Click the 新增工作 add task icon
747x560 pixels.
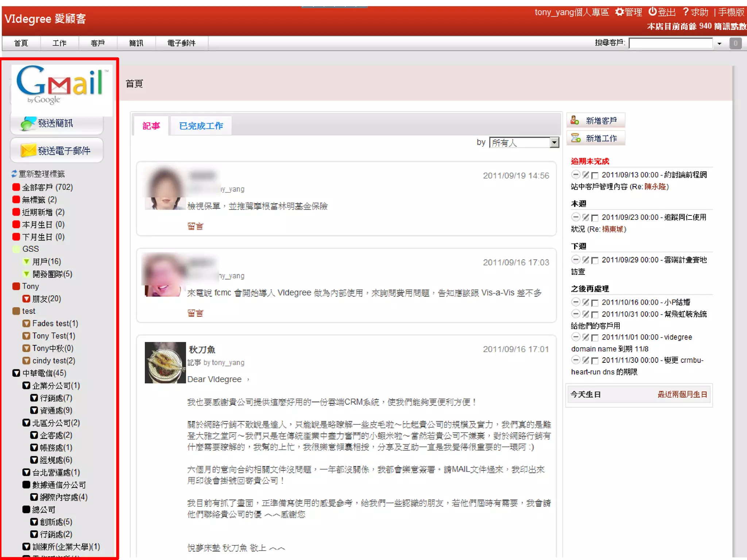coord(576,138)
